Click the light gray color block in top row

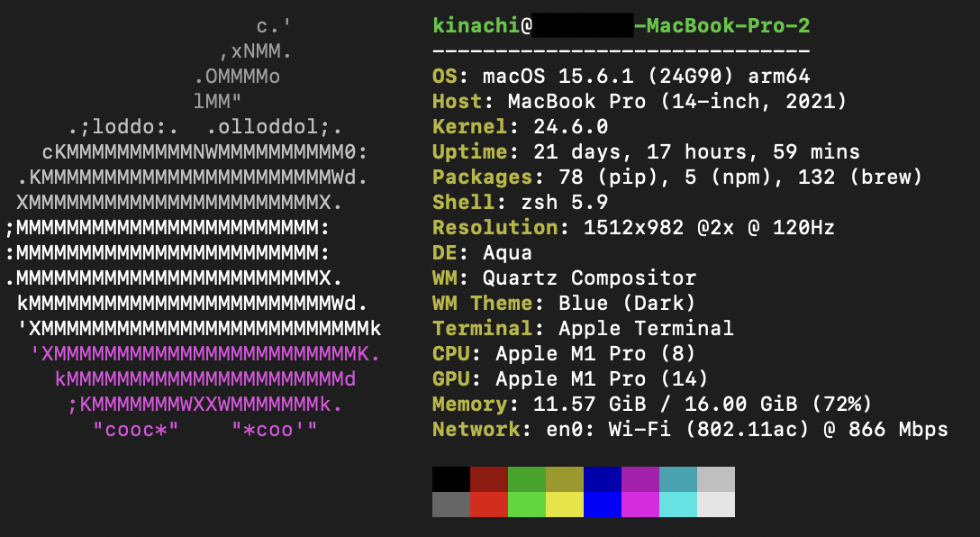click(x=715, y=478)
